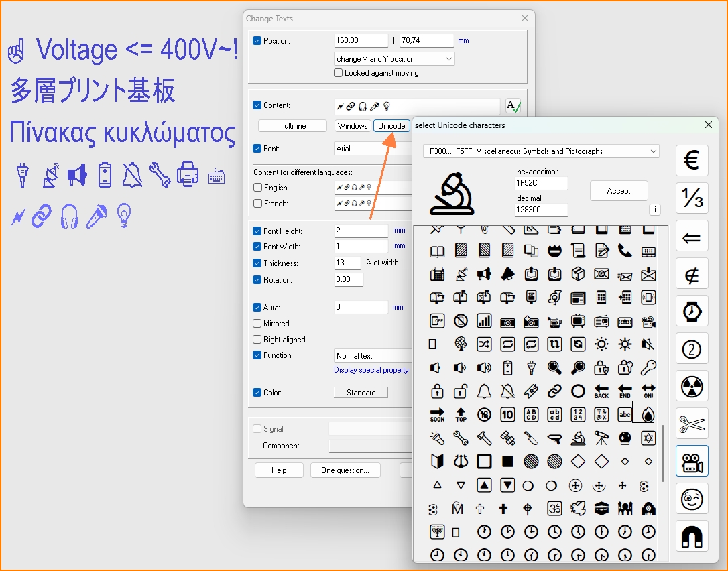Screen dimensions: 728x571
Task: Toggle the Right-aligned checkbox
Action: (x=257, y=340)
